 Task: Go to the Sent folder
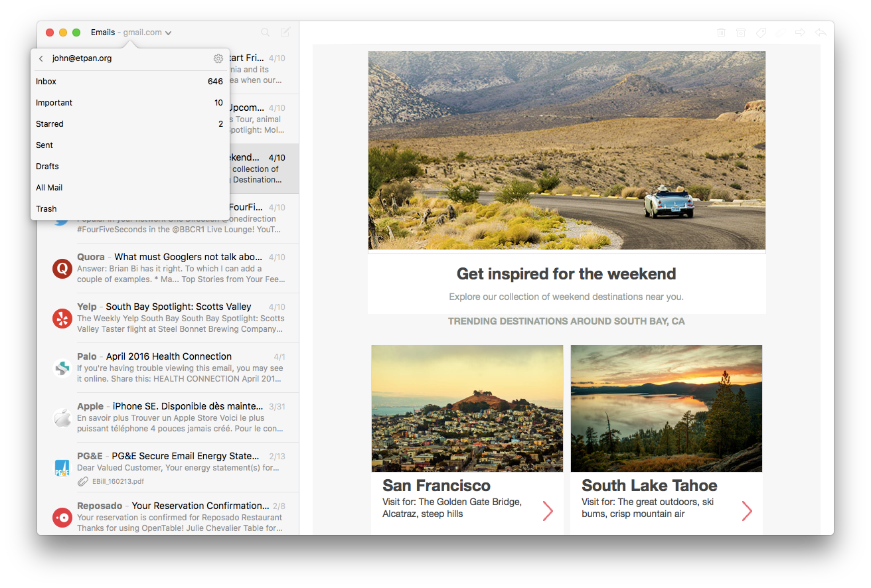click(130, 145)
